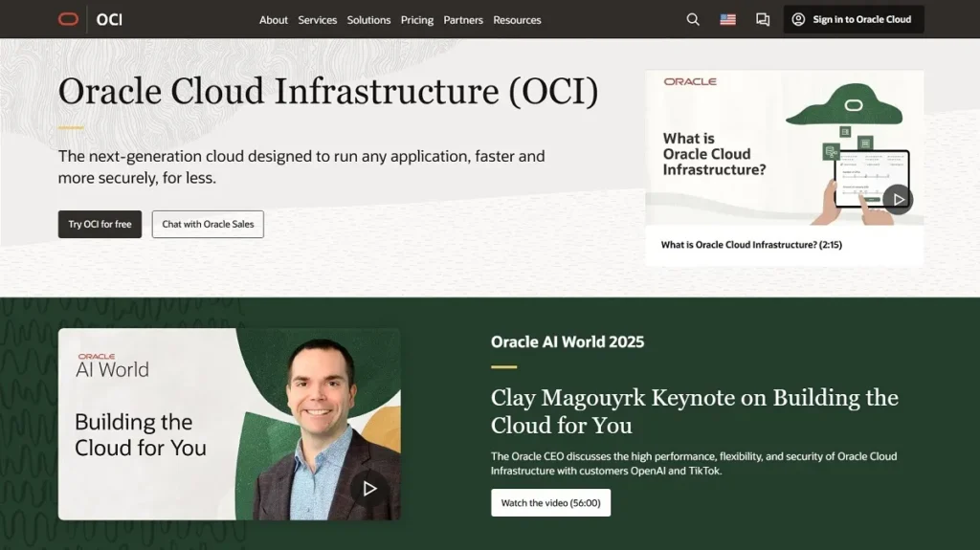Select the US flag country icon
Image resolution: width=980 pixels, height=550 pixels.
pos(727,19)
